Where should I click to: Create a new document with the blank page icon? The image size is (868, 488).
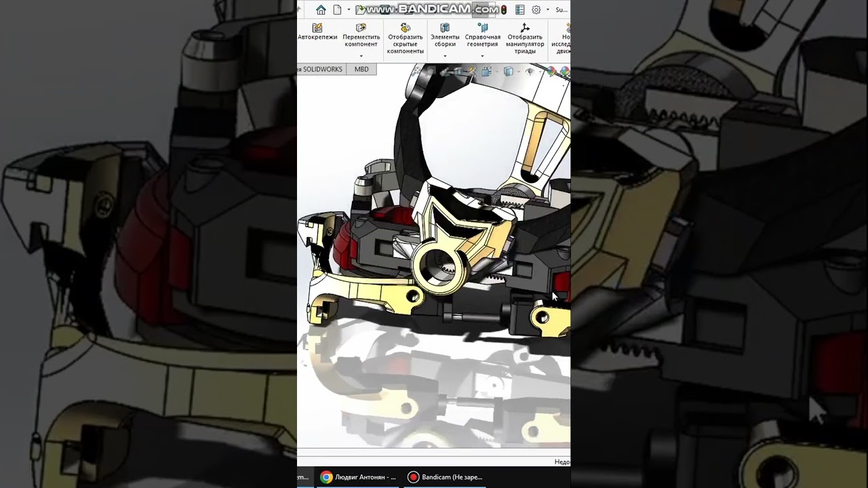pyautogui.click(x=337, y=9)
